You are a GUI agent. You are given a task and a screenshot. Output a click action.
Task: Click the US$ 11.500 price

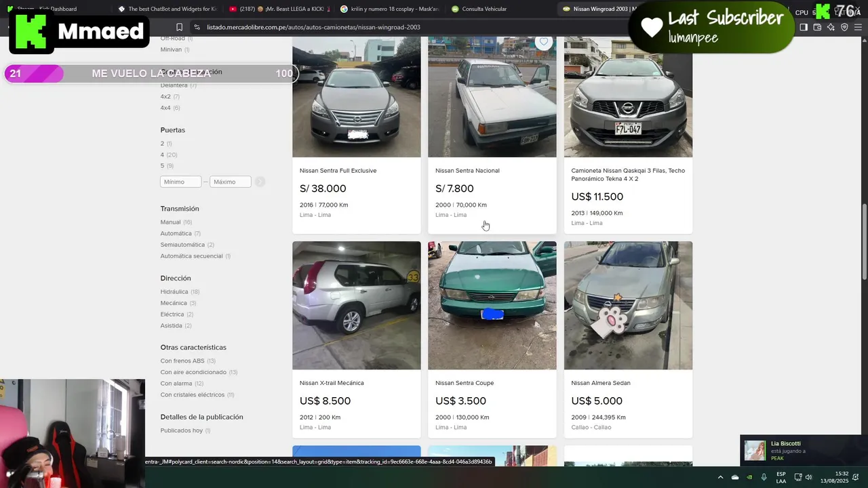tap(597, 197)
